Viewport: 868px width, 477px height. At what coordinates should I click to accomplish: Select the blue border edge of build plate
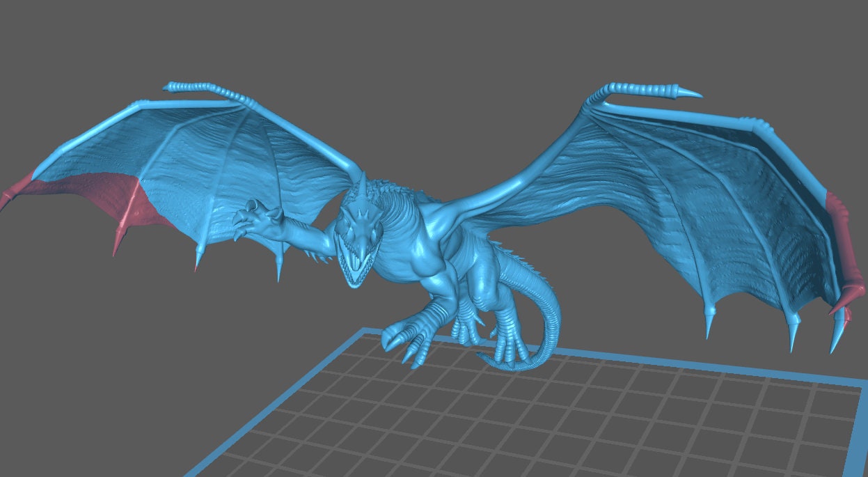coord(696,367)
